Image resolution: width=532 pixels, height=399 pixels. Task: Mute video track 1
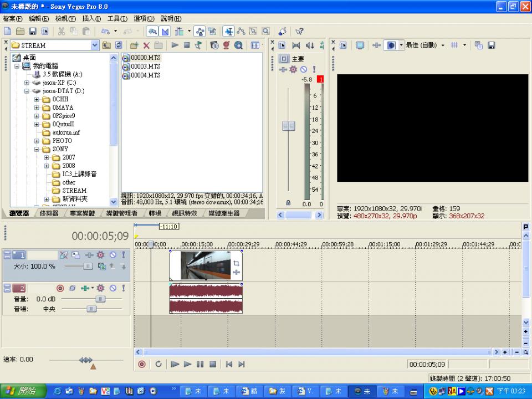tap(112, 255)
